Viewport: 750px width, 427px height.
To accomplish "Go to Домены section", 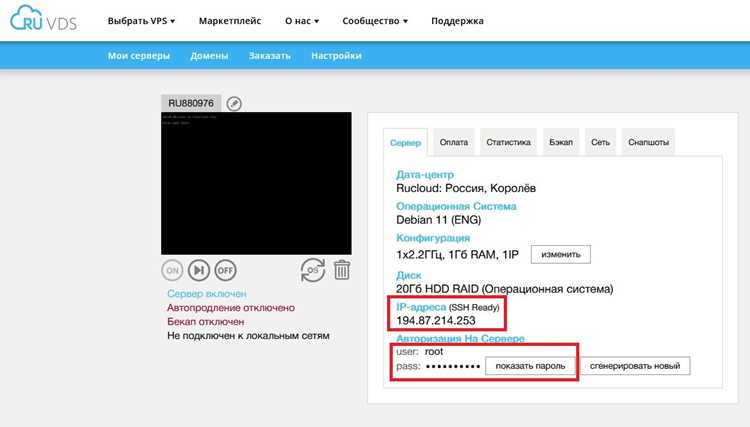I will [x=209, y=56].
